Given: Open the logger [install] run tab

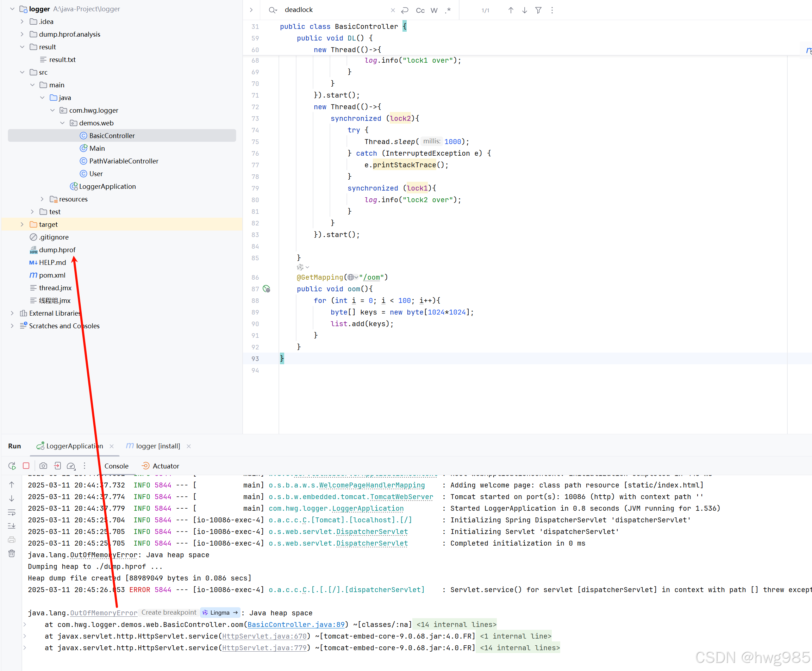Looking at the screenshot, I should (158, 446).
